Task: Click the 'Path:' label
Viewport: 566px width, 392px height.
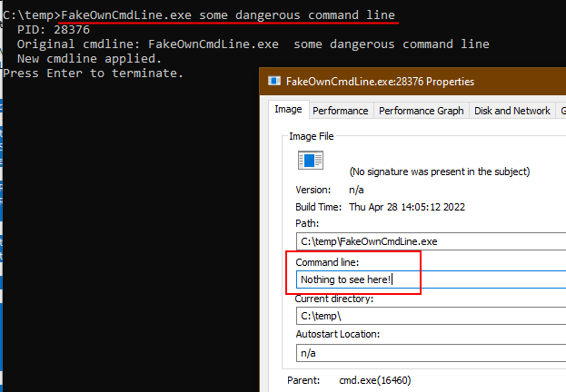Action: (x=307, y=223)
